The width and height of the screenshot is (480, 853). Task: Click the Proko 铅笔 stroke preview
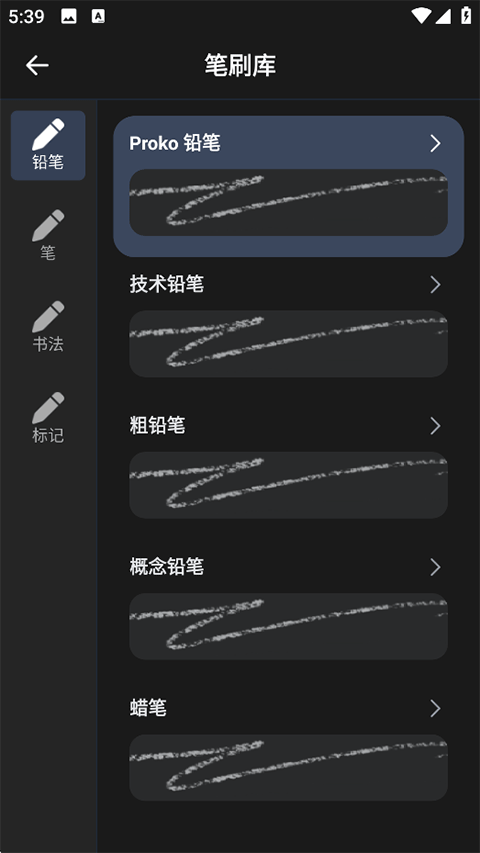tap(288, 202)
